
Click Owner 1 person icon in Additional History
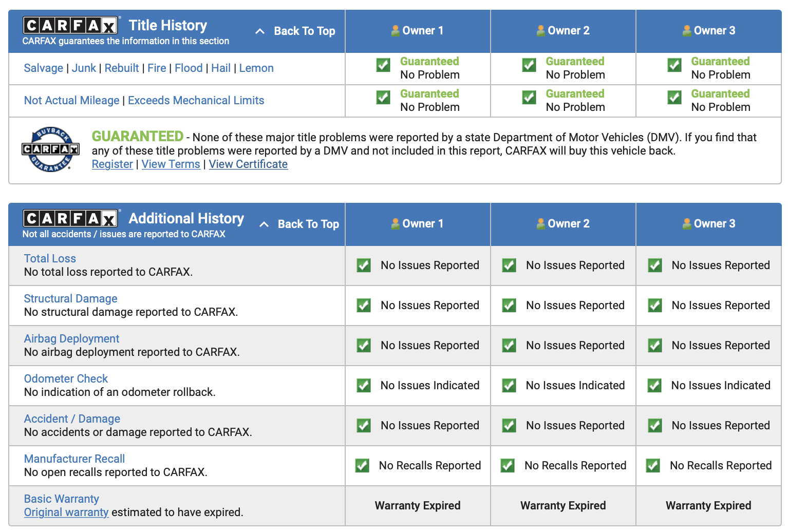coord(395,224)
